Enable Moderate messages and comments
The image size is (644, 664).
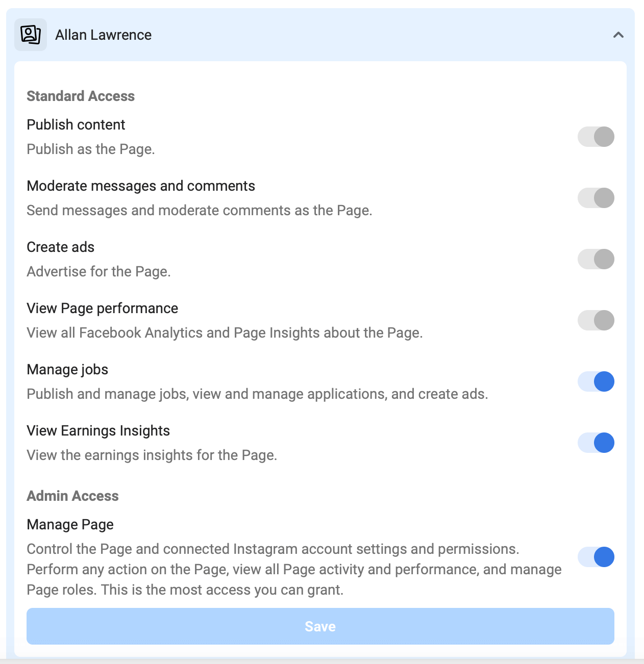point(596,198)
